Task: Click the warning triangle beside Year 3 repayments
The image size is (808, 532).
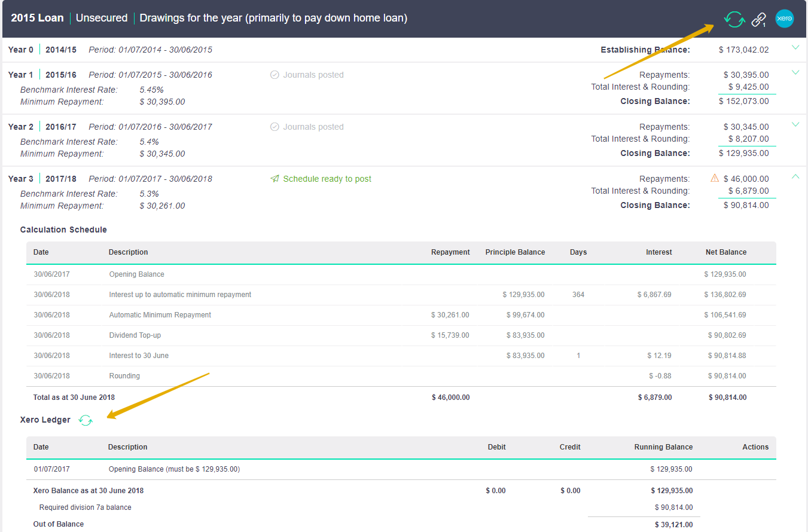Action: (714, 178)
